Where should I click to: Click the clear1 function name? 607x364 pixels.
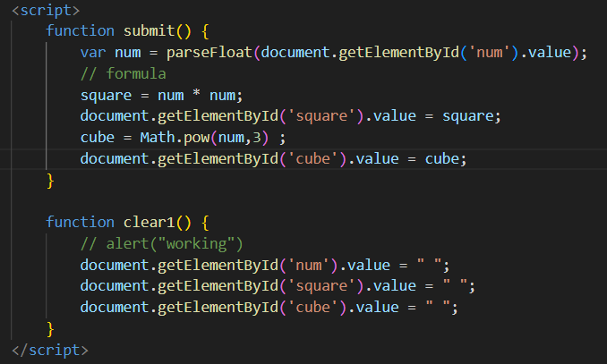[x=149, y=222]
